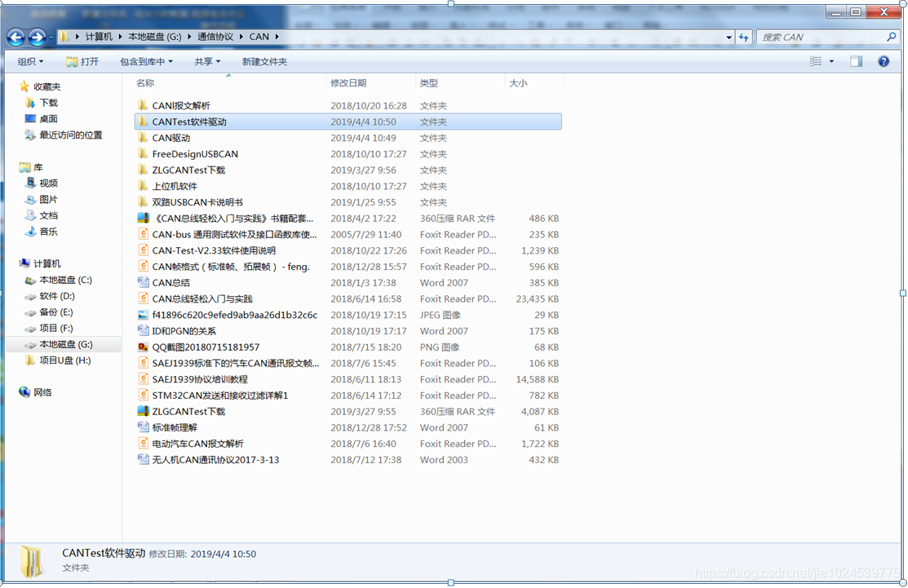Open address bar history dropdown

[x=729, y=37]
